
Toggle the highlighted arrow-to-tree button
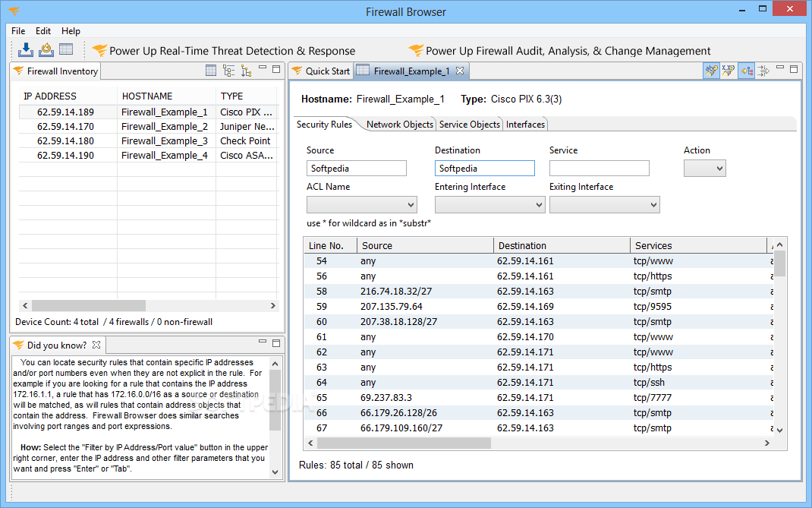pos(746,70)
